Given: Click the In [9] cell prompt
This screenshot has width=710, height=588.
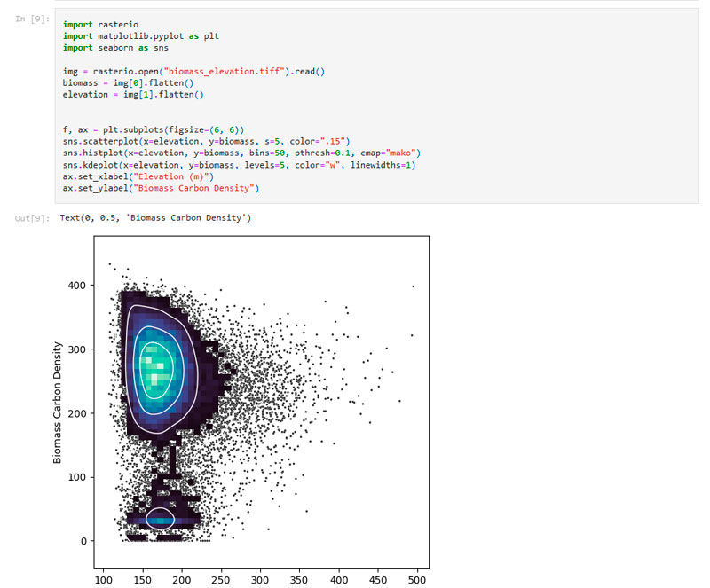Looking at the screenshot, I should click(32, 19).
